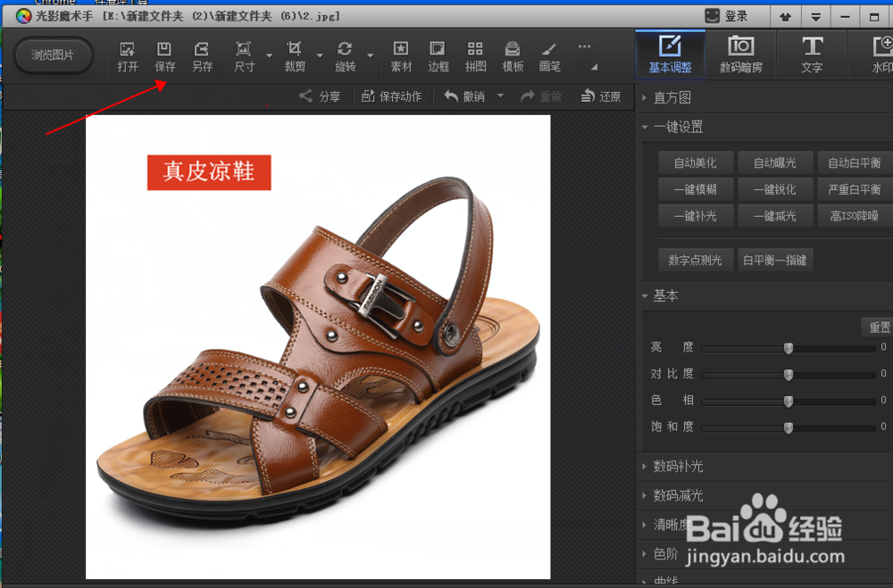893x588 pixels.
Task: Click the 撤销 undo button
Action: (464, 96)
